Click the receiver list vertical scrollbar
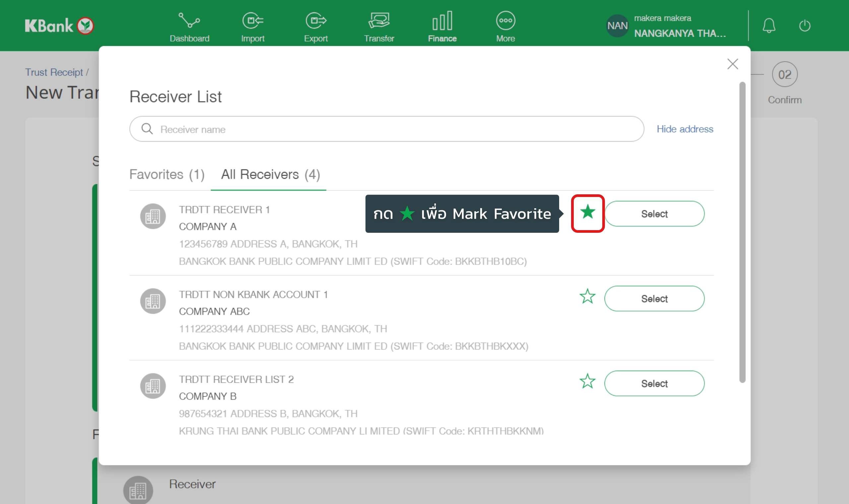The height and width of the screenshot is (504, 849). tap(742, 232)
